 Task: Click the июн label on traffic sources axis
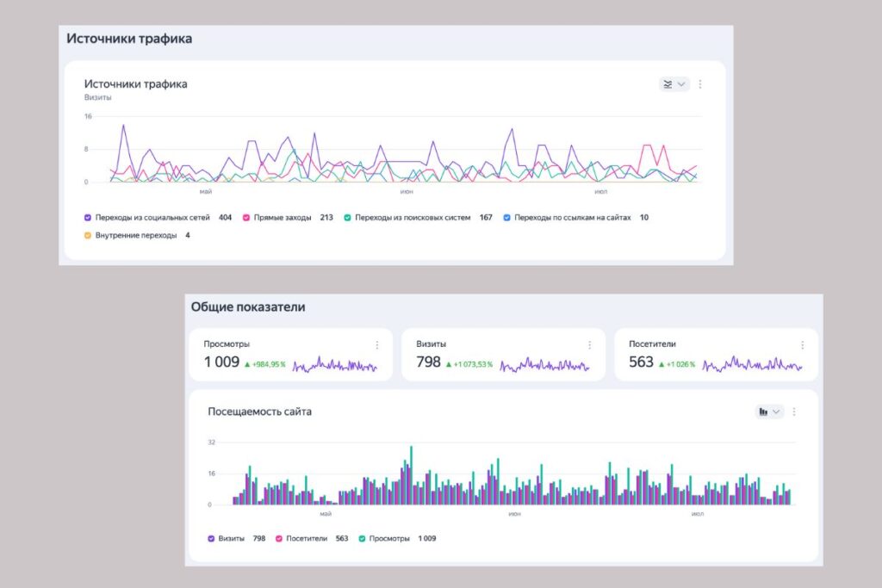coord(407,192)
